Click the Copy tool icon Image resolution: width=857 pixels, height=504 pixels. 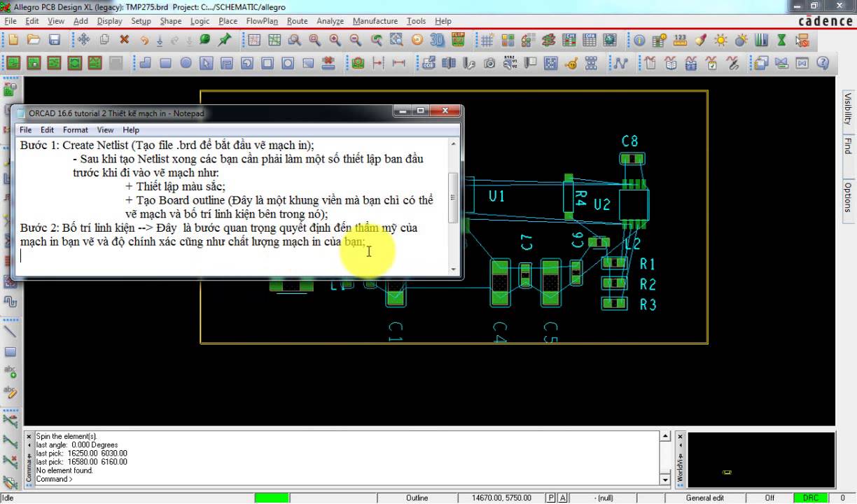pyautogui.click(x=104, y=40)
